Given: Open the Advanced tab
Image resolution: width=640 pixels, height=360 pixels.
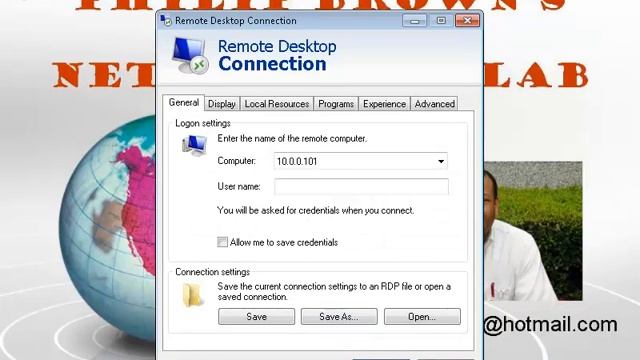Looking at the screenshot, I should (x=434, y=104).
